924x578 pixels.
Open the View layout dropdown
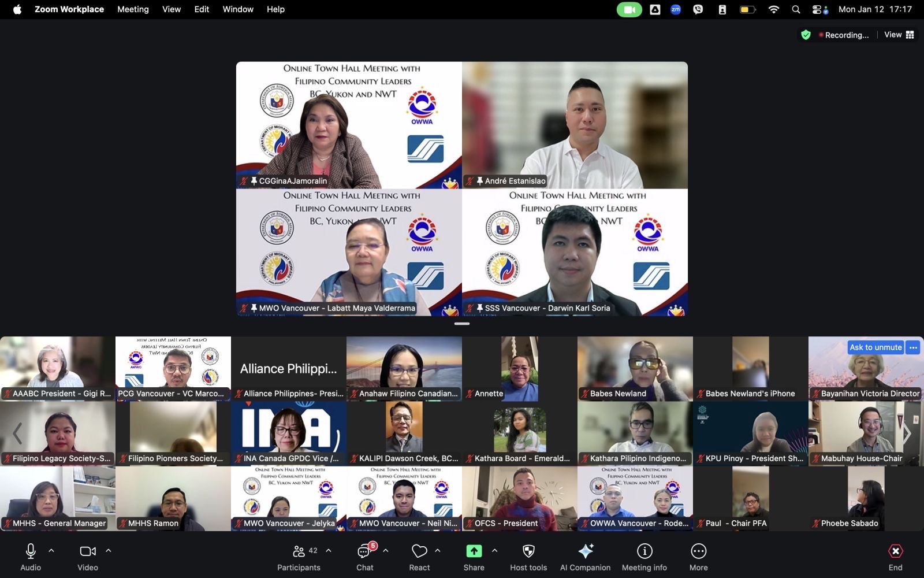pos(899,35)
